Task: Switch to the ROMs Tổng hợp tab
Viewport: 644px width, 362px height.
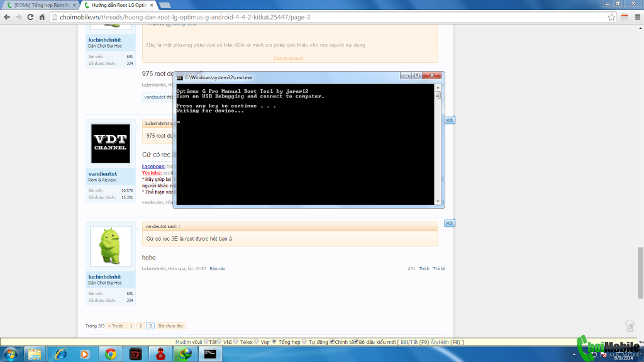Action: [41, 5]
